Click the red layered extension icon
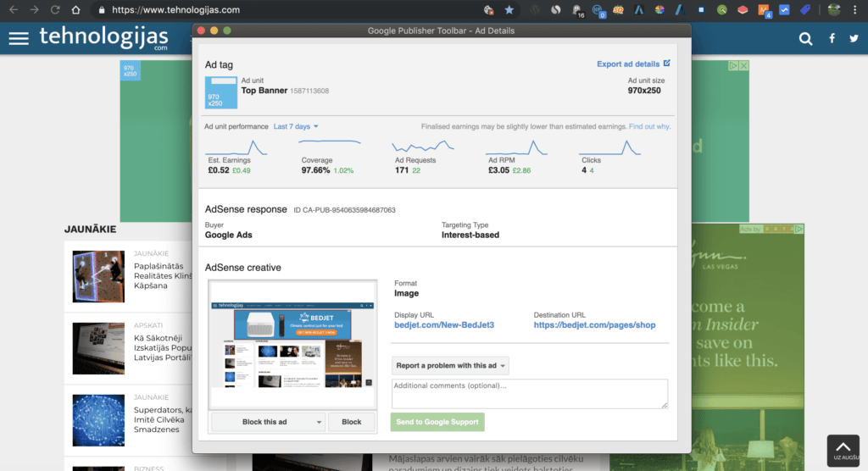868x471 pixels. pos(743,9)
